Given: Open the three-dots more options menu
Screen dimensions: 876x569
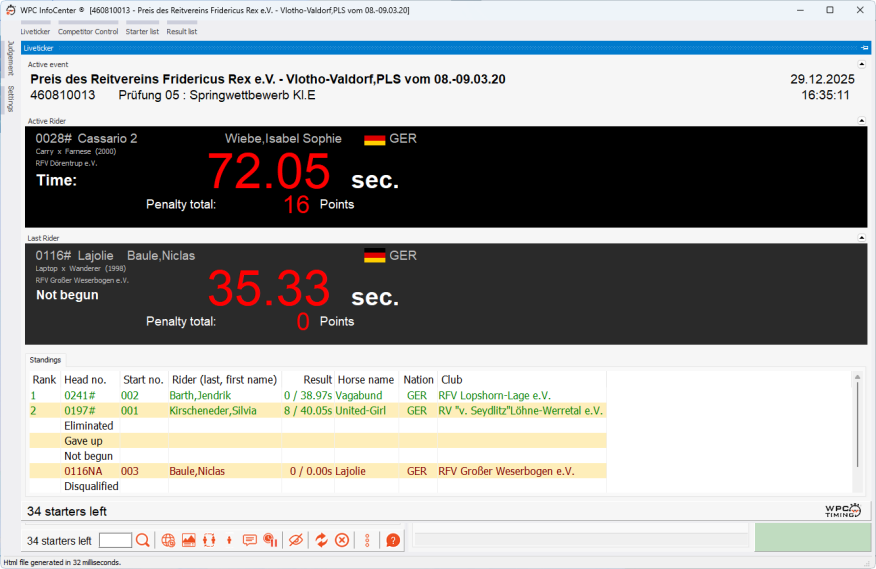Looking at the screenshot, I should [368, 540].
